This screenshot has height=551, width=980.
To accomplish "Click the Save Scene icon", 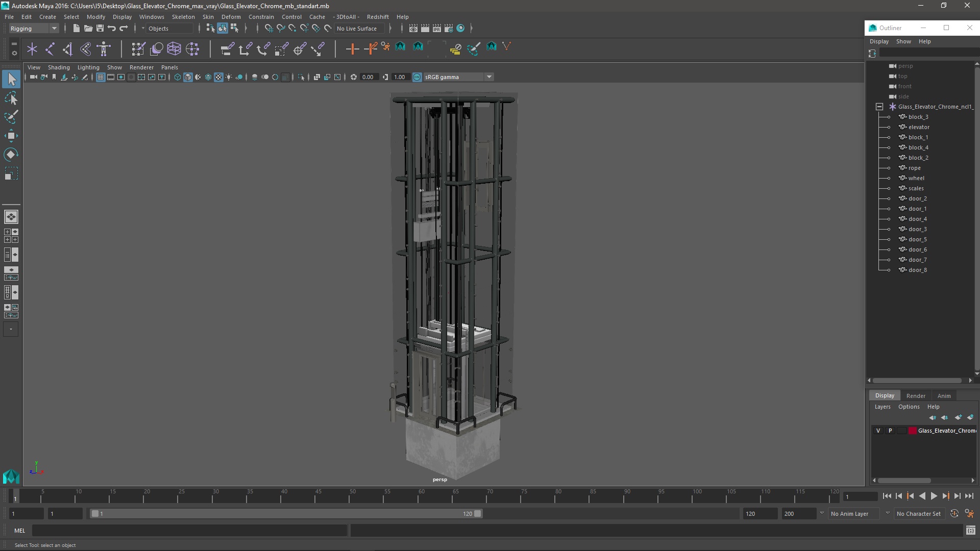I will (x=100, y=29).
